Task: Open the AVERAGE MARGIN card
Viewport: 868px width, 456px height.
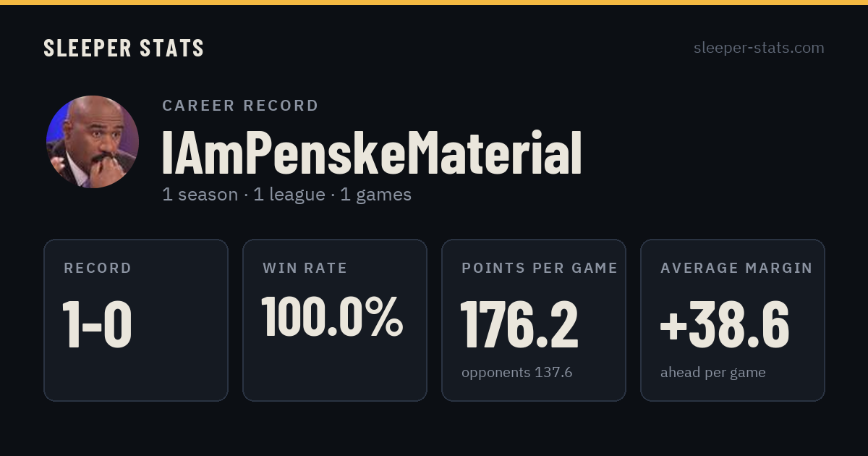Action: [733, 320]
